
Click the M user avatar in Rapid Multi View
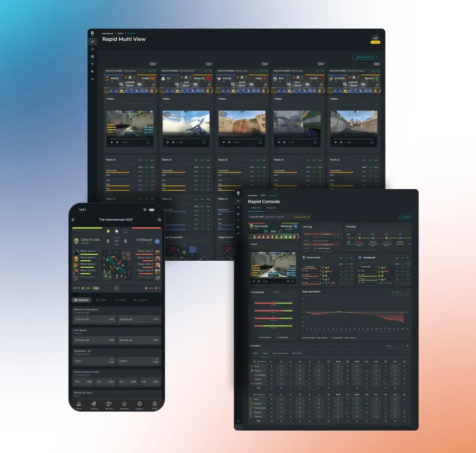click(375, 38)
